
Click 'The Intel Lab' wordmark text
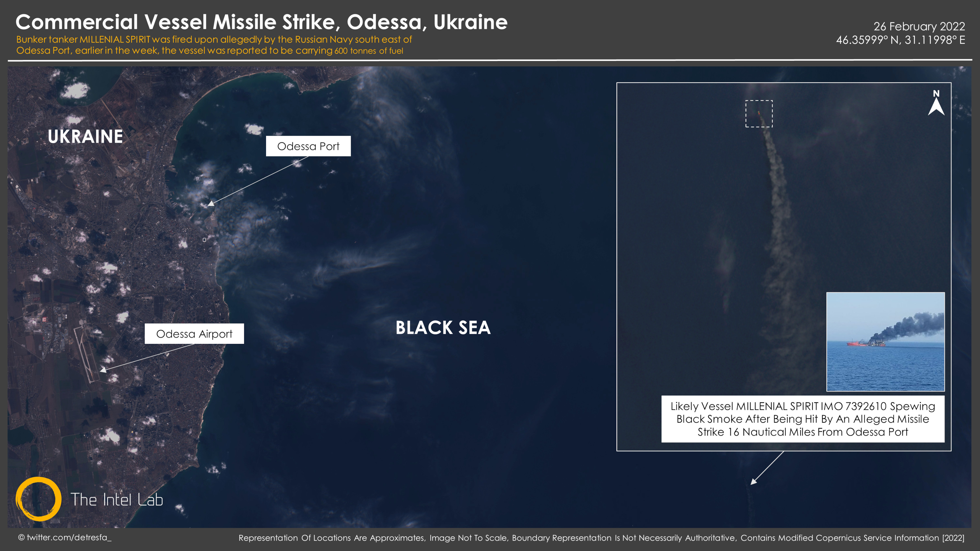(117, 500)
